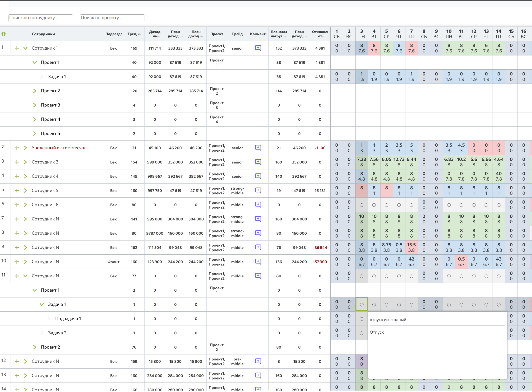Click red day 4 cell for Сотрудник 1

[374, 48]
